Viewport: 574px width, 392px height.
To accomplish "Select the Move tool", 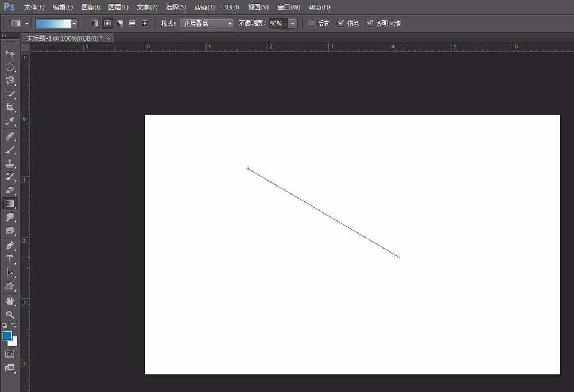I will pos(10,53).
